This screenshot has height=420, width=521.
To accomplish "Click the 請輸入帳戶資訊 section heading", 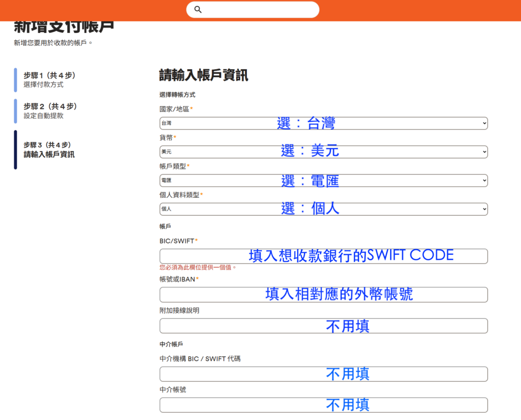I will [204, 76].
